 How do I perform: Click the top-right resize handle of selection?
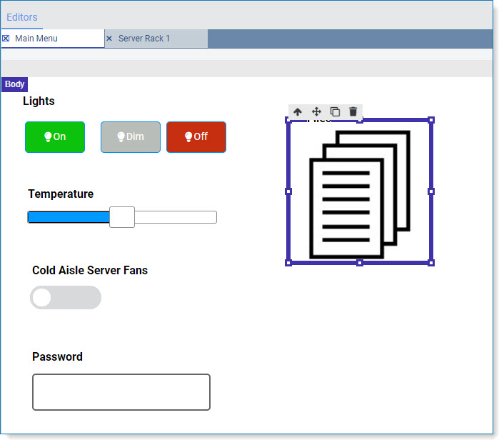coord(431,120)
